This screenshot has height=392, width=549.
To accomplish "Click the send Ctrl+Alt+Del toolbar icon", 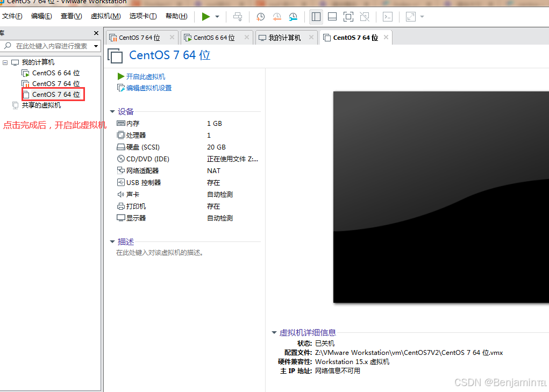I will [x=238, y=17].
